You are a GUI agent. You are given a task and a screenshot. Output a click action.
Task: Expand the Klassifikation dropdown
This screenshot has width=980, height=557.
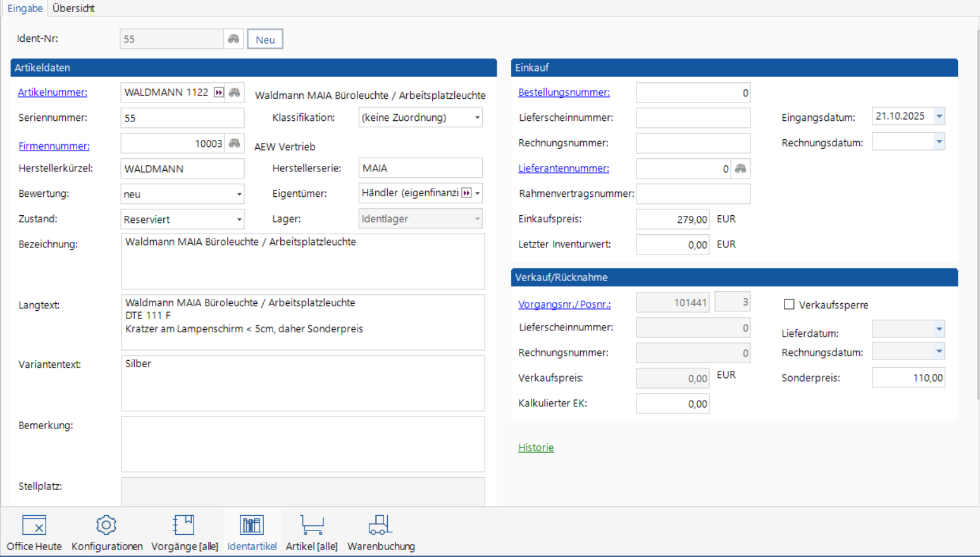point(477,118)
